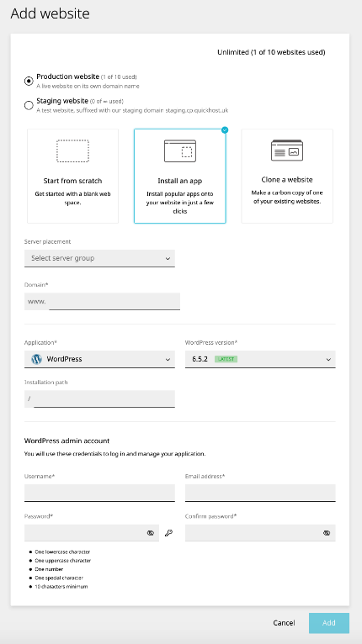Select the Staging website radio button
The height and width of the screenshot is (644, 362).
[x=29, y=106]
